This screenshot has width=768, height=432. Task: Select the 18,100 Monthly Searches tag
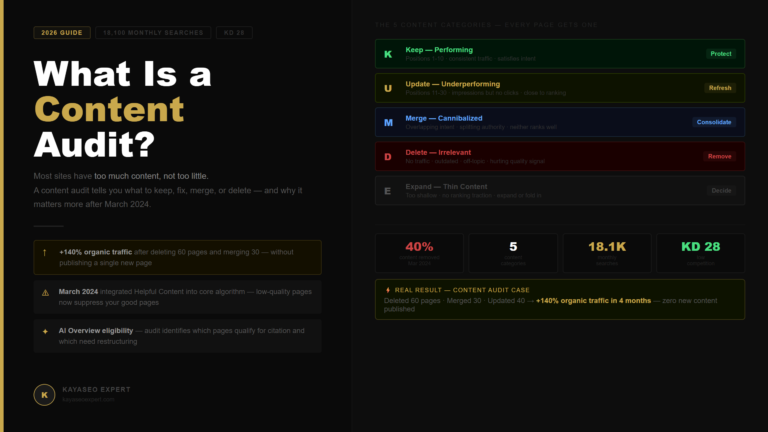pos(153,33)
